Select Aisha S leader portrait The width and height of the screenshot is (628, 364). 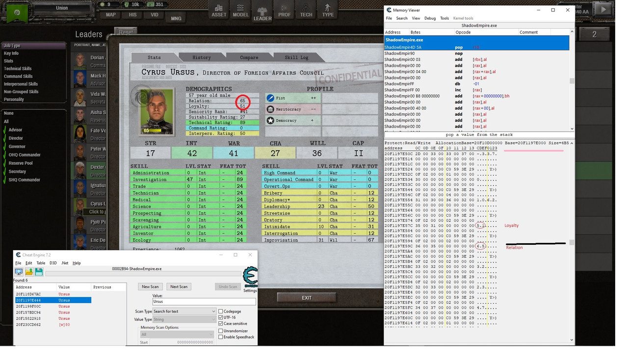pos(80,115)
